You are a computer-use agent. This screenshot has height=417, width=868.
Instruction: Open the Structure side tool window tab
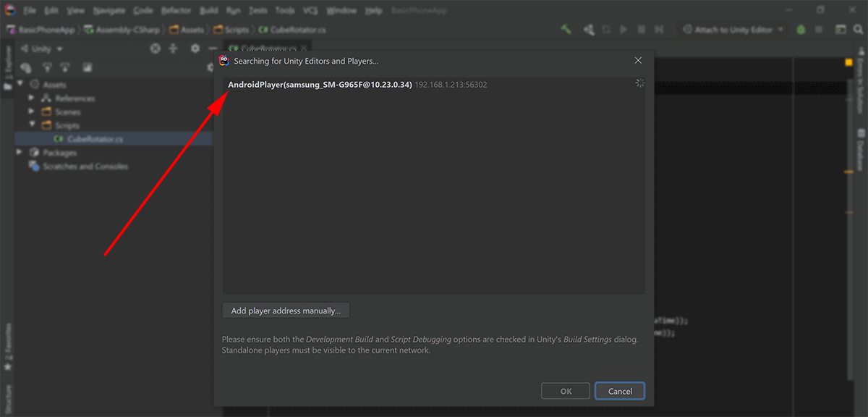8,399
